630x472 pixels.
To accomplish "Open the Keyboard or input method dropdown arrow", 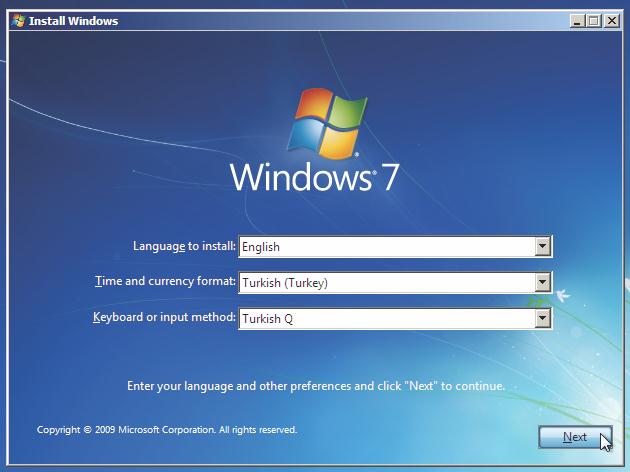I will point(542,319).
